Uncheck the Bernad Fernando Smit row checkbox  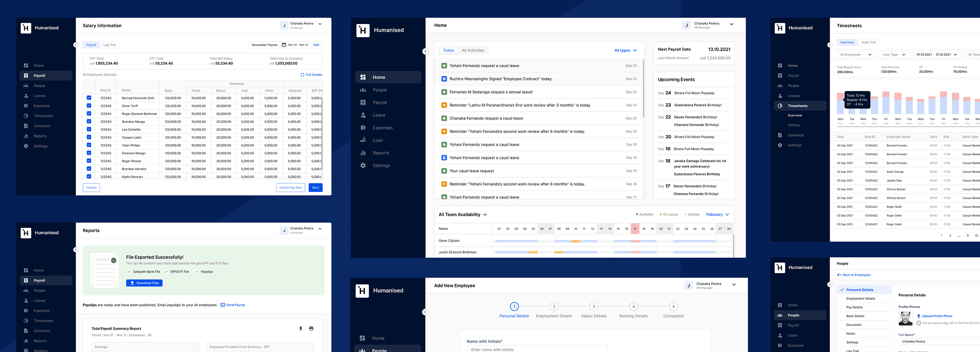[x=89, y=98]
